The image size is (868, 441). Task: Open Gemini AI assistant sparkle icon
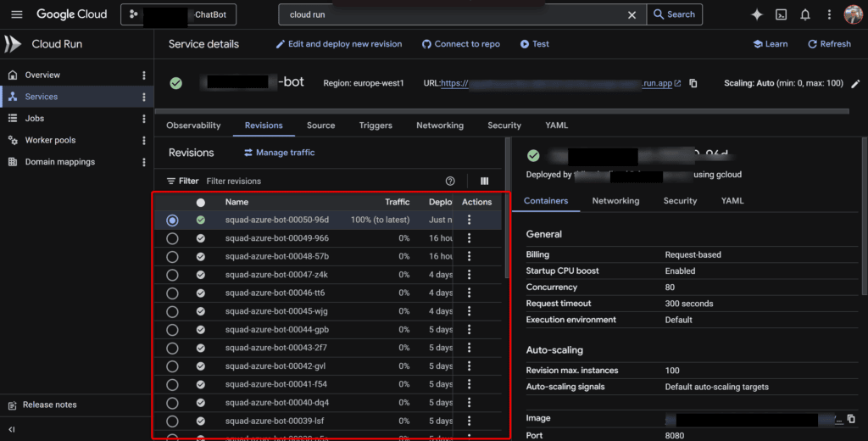click(x=756, y=14)
